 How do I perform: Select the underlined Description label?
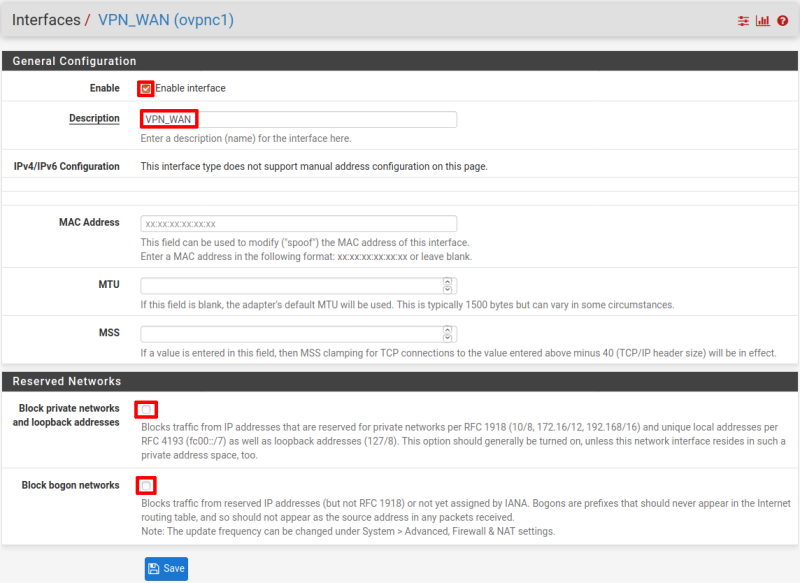(94, 118)
